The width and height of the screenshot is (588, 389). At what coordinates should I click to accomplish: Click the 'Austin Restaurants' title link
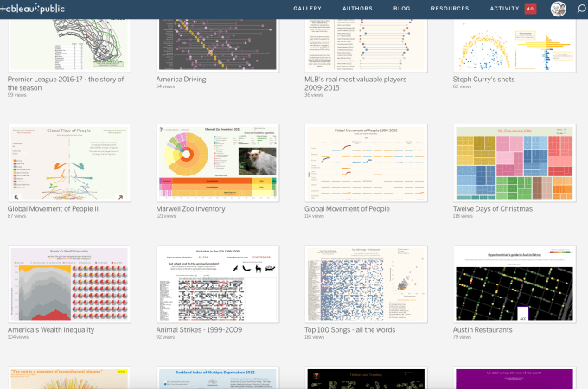pyautogui.click(x=483, y=330)
